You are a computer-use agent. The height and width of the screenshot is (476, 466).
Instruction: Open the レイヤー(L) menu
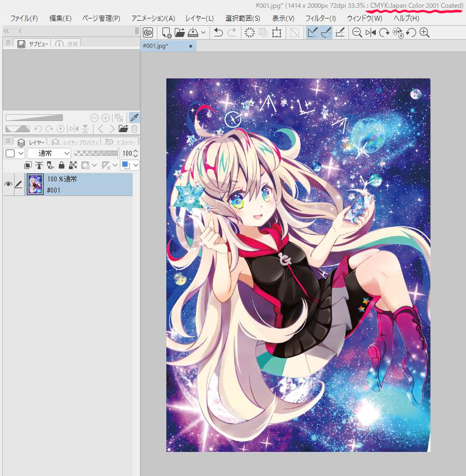(199, 18)
